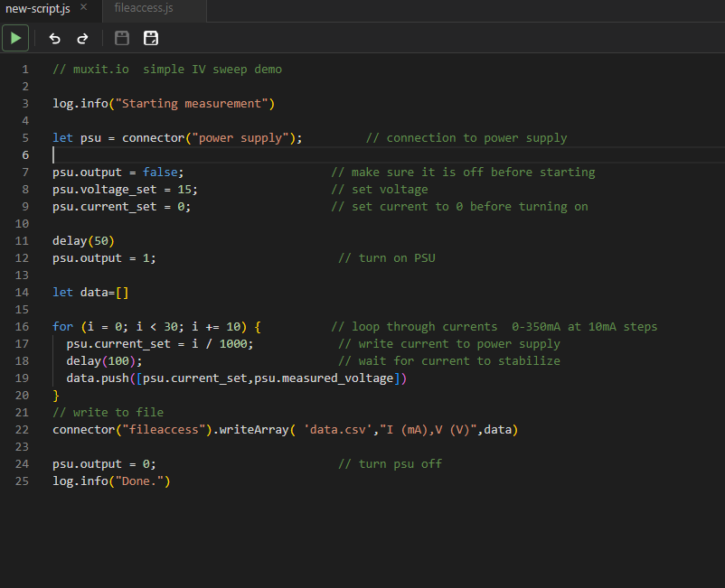The width and height of the screenshot is (725, 588).
Task: Click the "let data=[]" declaration
Action: pyautogui.click(x=90, y=293)
